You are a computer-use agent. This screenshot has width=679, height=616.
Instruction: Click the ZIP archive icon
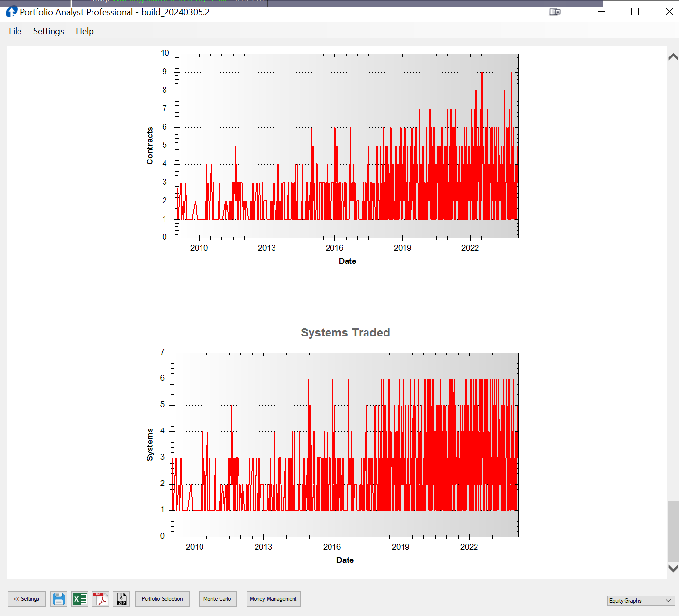[122, 599]
